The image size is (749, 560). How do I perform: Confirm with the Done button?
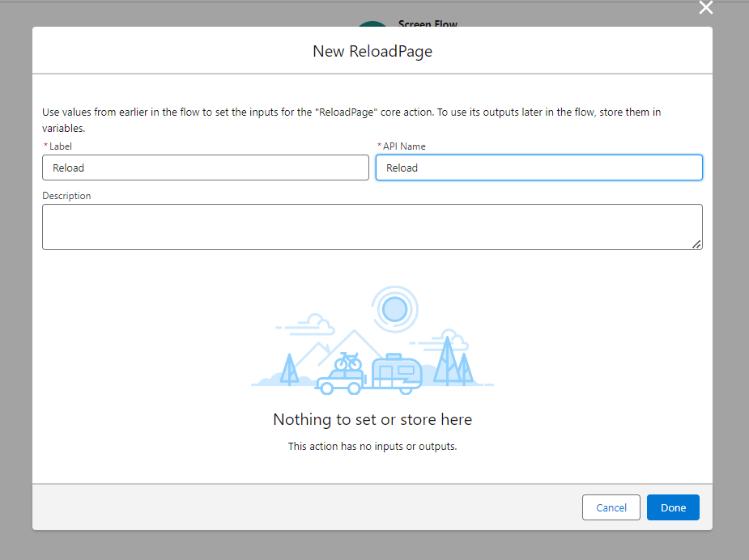point(673,507)
